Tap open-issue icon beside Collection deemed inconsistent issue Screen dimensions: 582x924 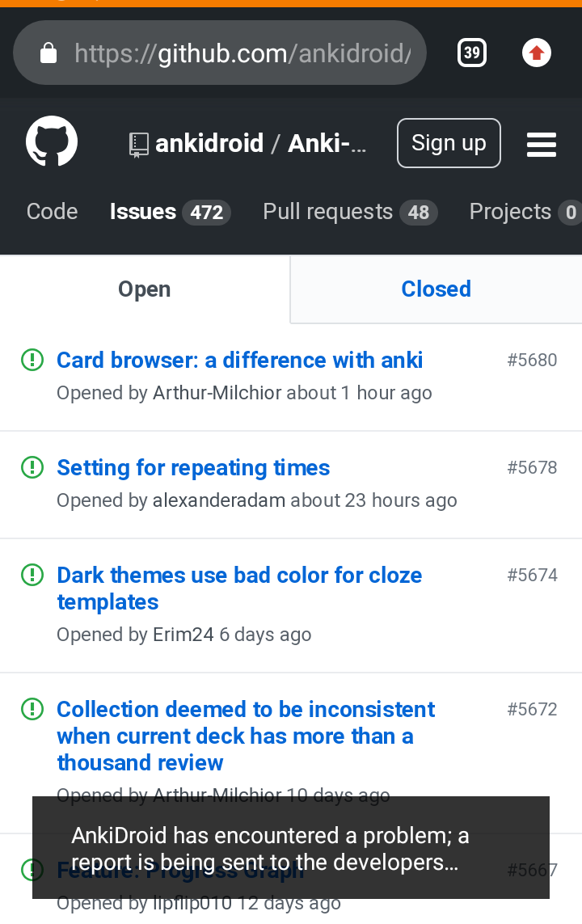[x=32, y=709]
